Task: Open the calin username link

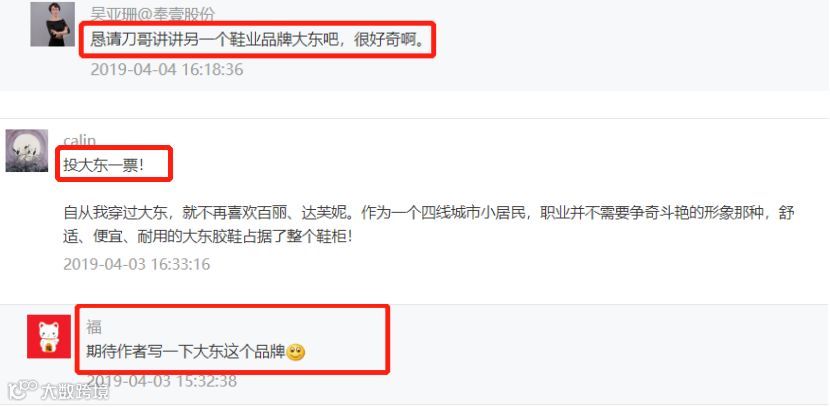Action: tap(79, 141)
